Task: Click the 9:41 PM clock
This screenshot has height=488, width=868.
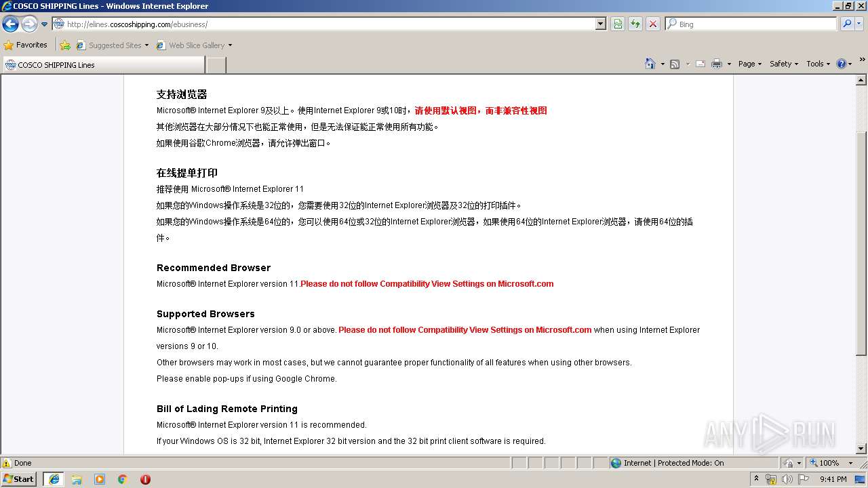Action: pos(833,479)
